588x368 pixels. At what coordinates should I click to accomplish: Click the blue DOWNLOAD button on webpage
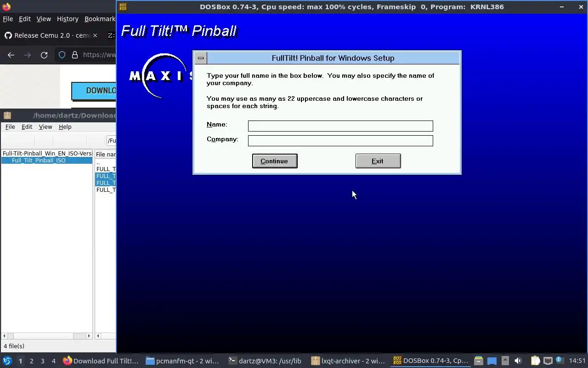coord(94,91)
